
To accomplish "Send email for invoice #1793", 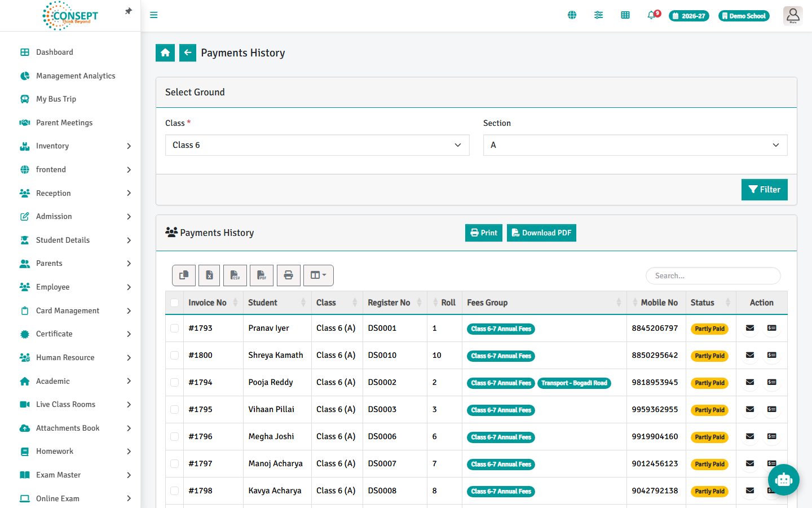I will [x=750, y=328].
